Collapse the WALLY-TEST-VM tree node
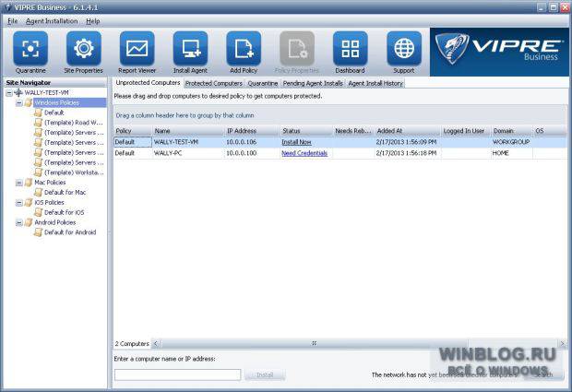This screenshot has height=392, width=572. (9, 93)
